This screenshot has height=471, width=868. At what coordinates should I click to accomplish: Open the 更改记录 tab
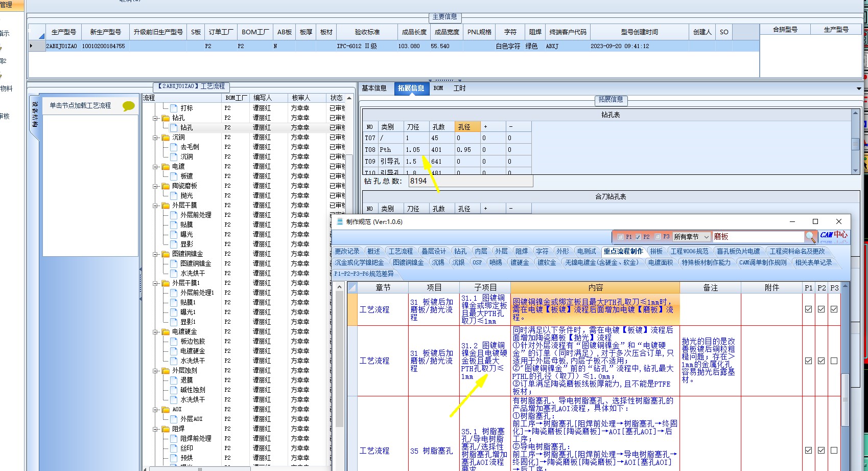(x=347, y=251)
